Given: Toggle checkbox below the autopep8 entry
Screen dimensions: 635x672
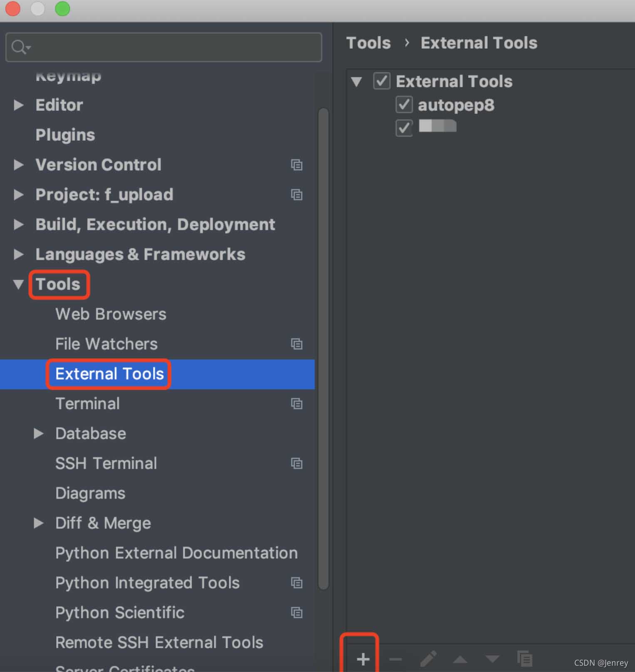Looking at the screenshot, I should point(404,128).
